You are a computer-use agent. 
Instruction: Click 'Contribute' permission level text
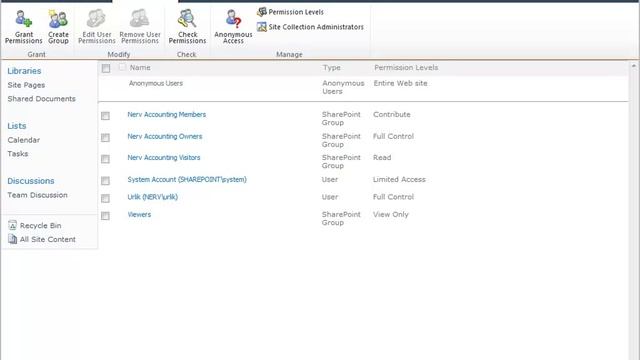(391, 114)
